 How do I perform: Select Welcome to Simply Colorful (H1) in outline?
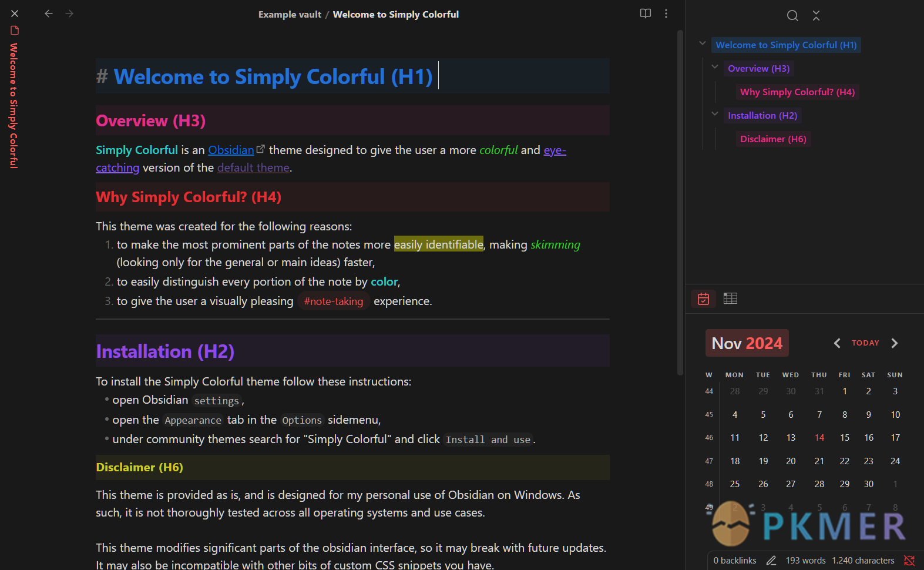click(x=786, y=45)
